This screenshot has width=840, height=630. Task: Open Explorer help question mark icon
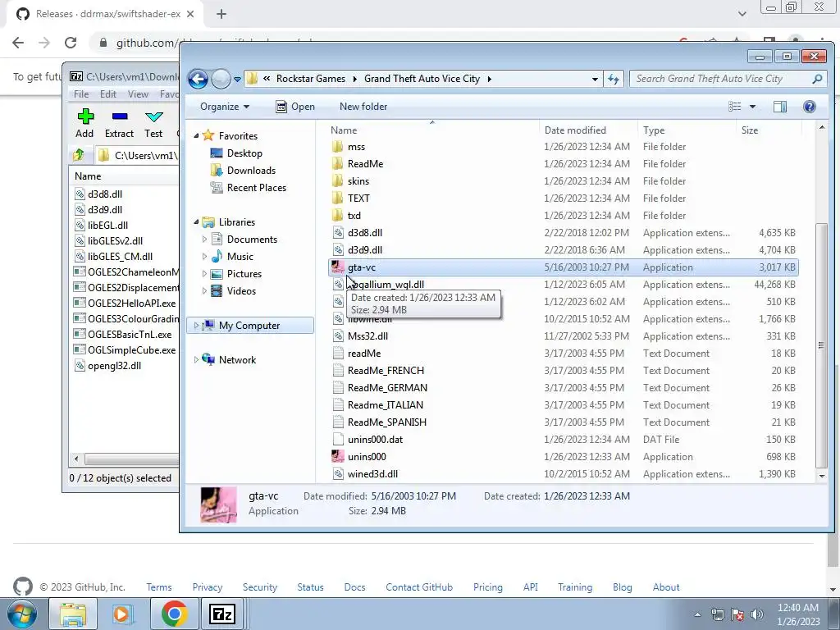point(810,107)
